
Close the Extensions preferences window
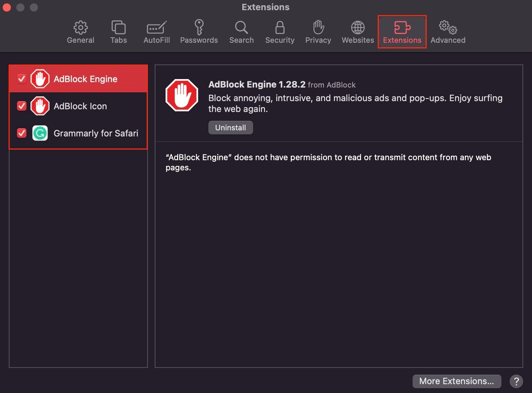(7, 7)
